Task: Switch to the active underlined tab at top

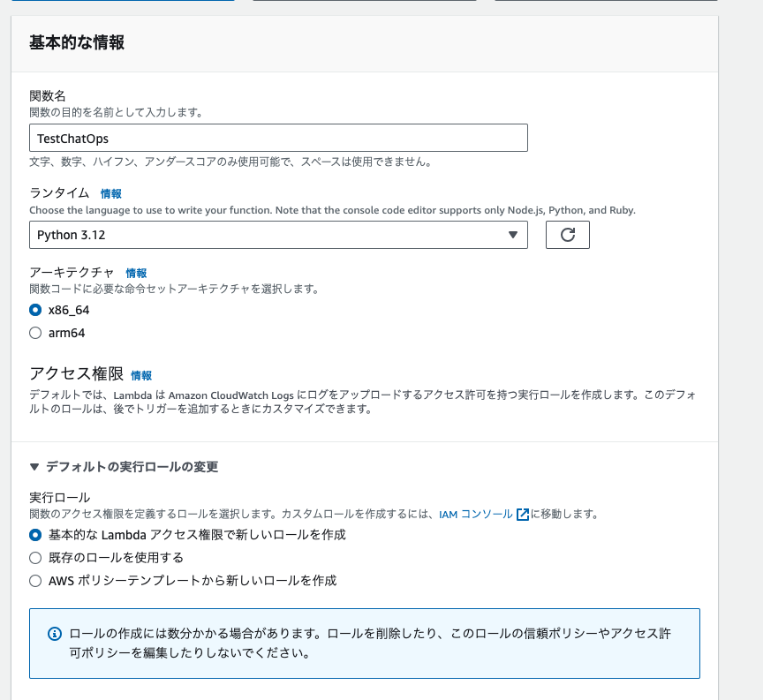Action: (x=122, y=3)
